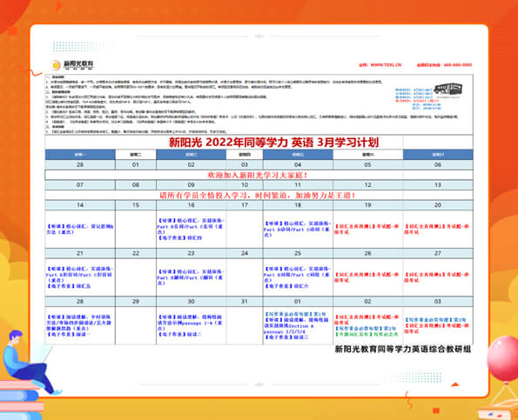
Task: Select the date cell 15
Action: [136, 205]
